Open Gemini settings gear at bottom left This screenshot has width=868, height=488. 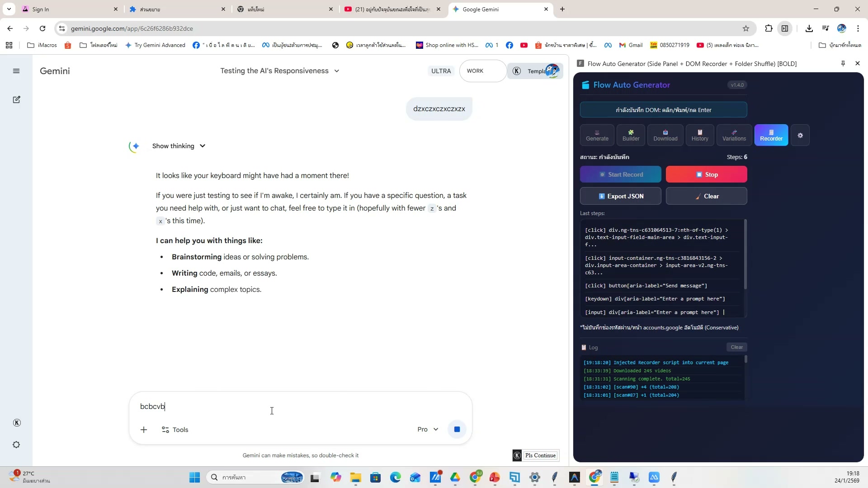pyautogui.click(x=16, y=445)
